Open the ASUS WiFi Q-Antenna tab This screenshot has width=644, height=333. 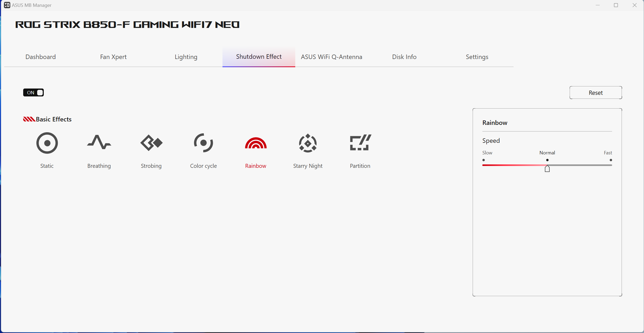click(332, 57)
